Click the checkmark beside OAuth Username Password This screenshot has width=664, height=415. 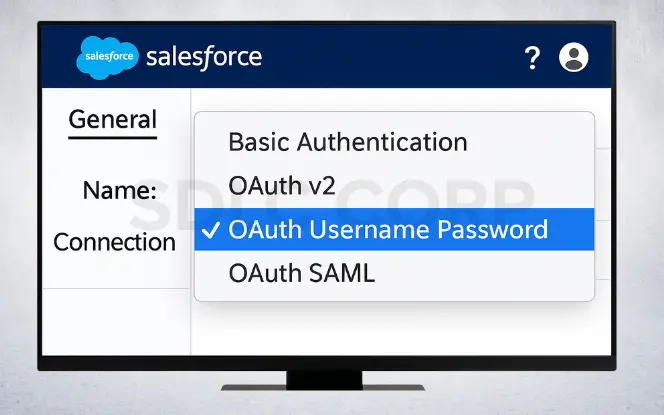(210, 230)
